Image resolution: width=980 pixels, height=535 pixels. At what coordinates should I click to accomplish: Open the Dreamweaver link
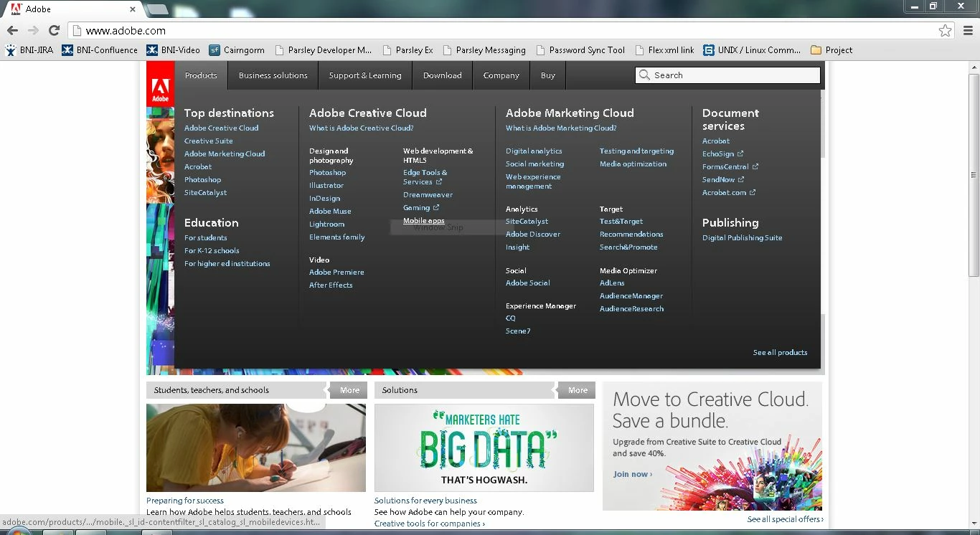[x=428, y=195]
